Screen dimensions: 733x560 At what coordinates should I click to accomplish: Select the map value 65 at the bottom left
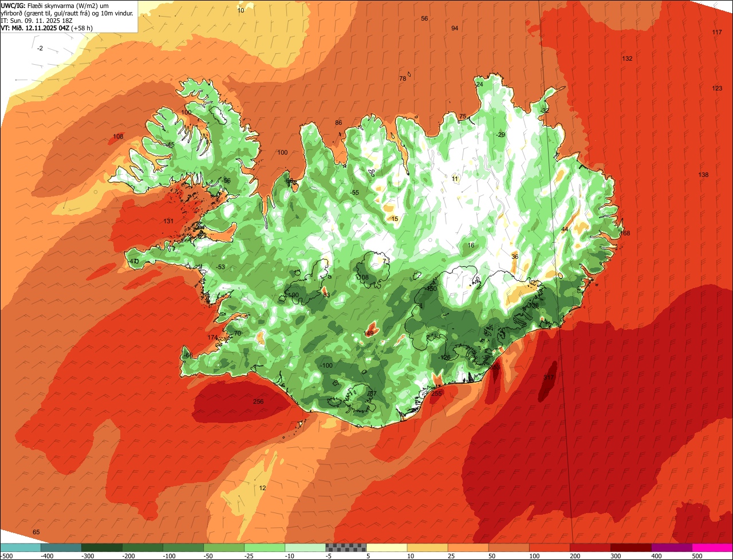[x=36, y=532]
